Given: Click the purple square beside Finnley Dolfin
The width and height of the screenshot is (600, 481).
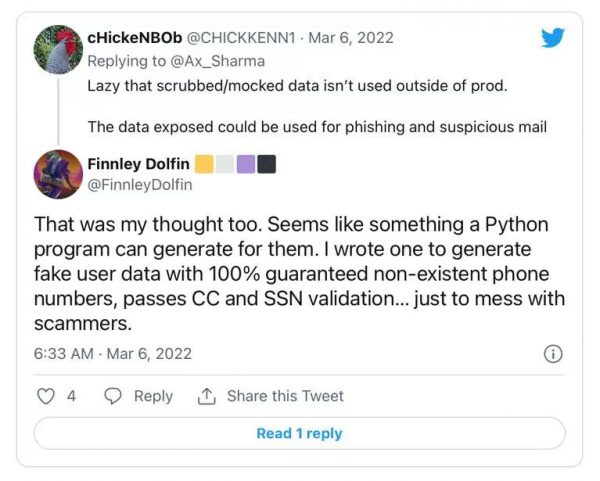Looking at the screenshot, I should tap(245, 164).
